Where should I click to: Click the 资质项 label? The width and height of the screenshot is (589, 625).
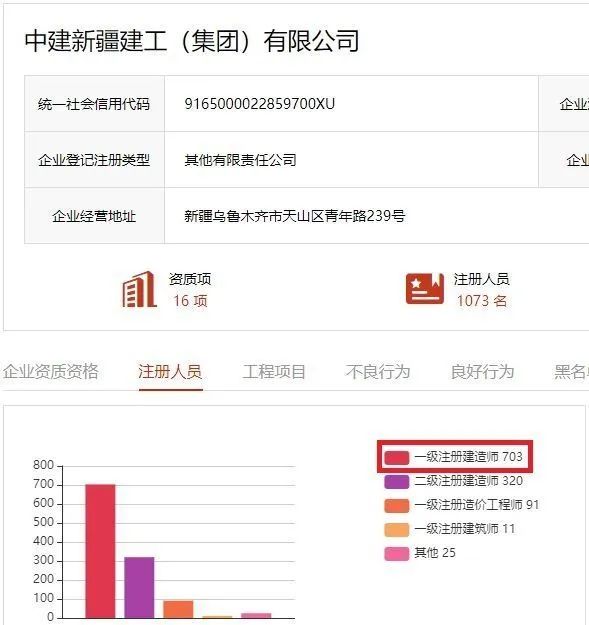[190, 279]
